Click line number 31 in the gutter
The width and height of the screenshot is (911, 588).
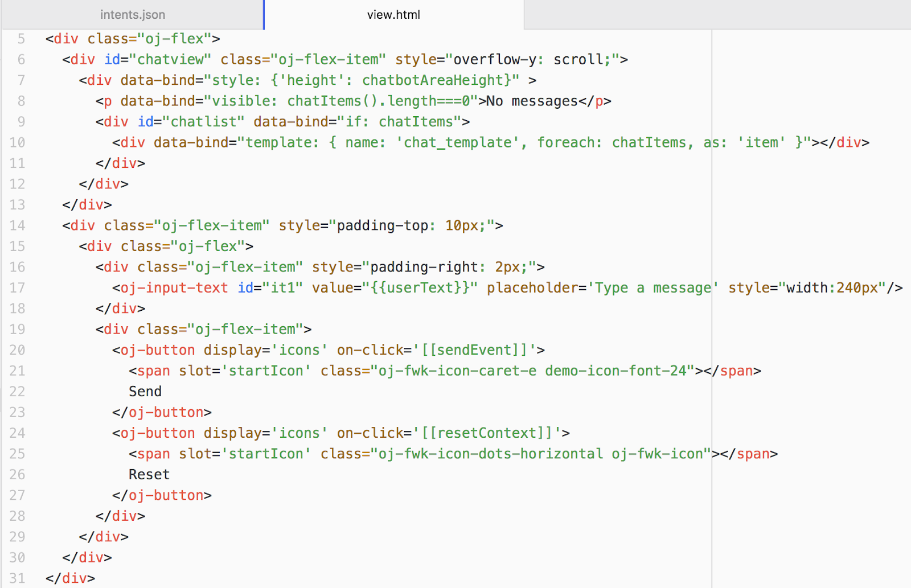click(18, 578)
